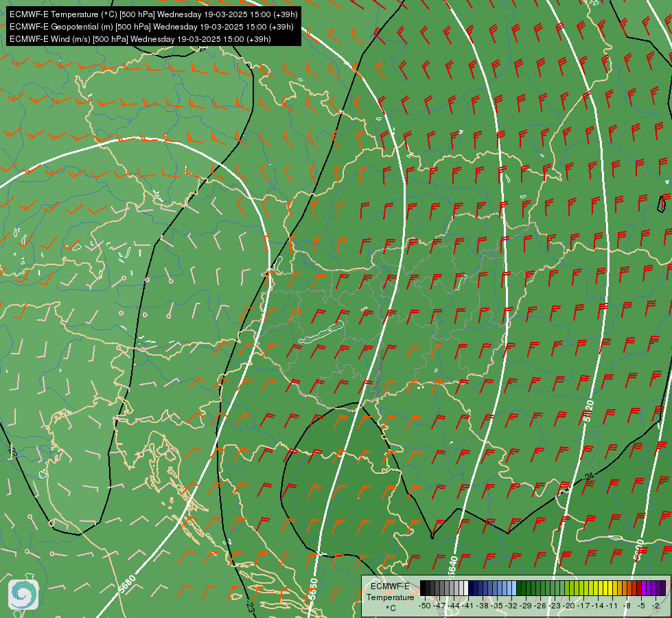Image resolution: width=672 pixels, height=618 pixels.
Task: Click the 5640 geopotential contour label
Action: [x=452, y=566]
